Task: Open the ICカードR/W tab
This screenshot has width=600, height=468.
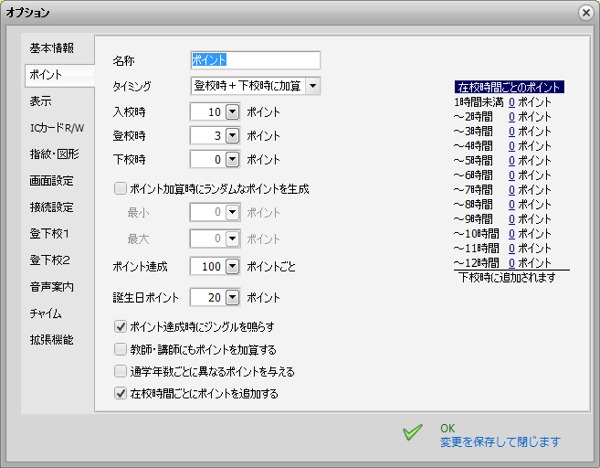Action: click(x=55, y=128)
